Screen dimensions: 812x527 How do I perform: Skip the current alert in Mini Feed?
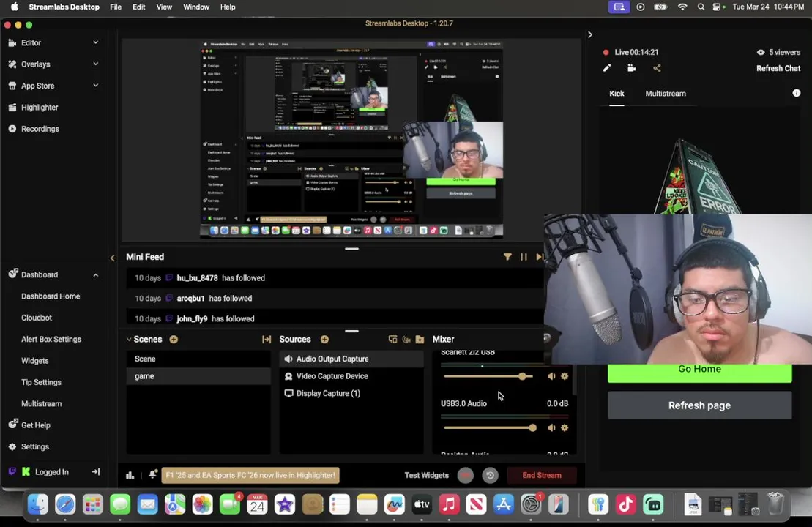point(539,257)
